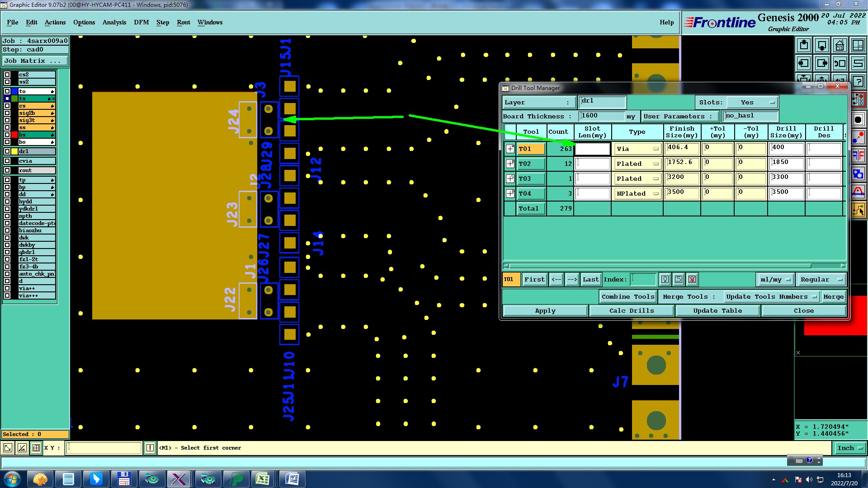Screen dimensions: 868x488
Task: Open the Analysis menu
Action: click(114, 22)
